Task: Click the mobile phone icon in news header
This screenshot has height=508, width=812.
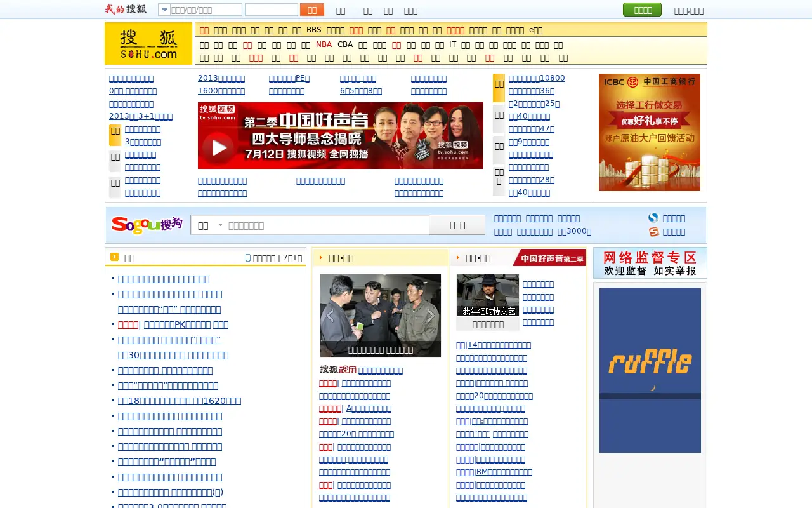Action: pyautogui.click(x=248, y=258)
